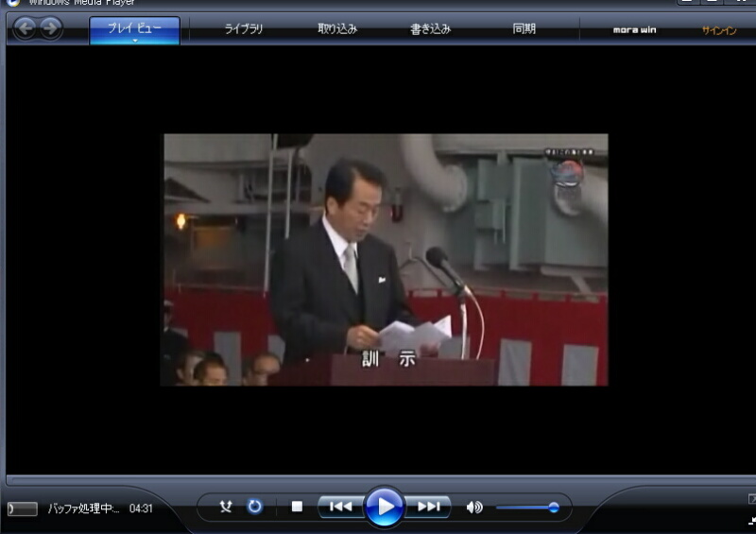Toggle repeat playback mode
Viewport: 756px width, 534px height.
[x=254, y=507]
